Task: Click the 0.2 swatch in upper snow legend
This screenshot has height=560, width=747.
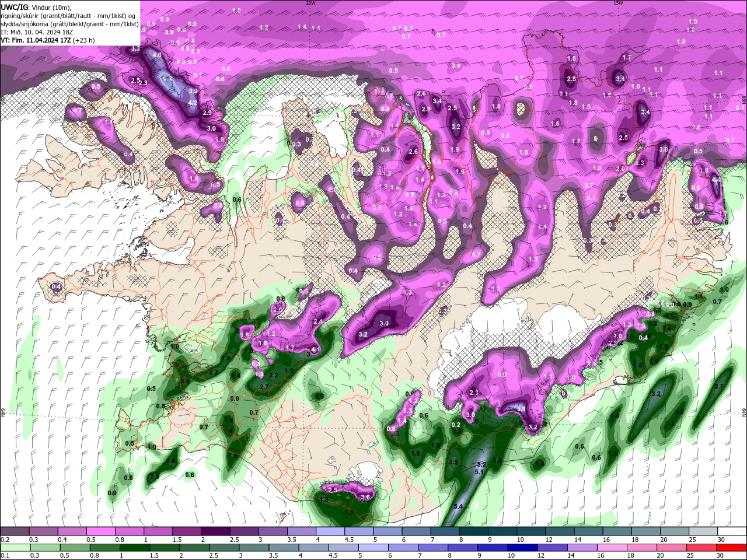Action: pos(15,531)
